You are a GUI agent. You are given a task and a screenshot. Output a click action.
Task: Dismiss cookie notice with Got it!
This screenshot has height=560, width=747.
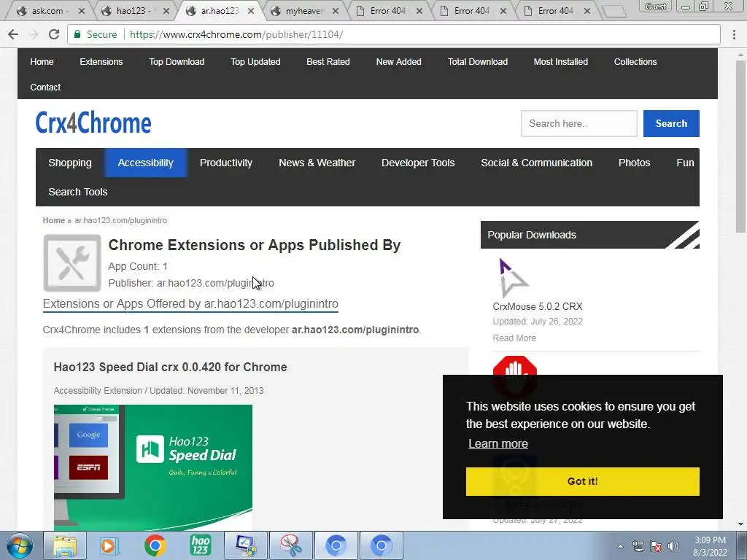point(582,481)
